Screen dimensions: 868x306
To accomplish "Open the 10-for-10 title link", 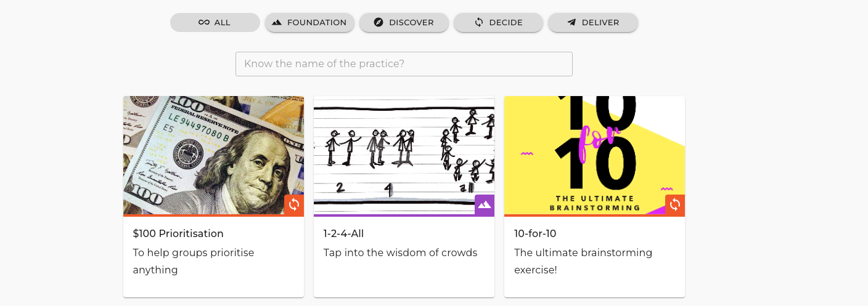I will [535, 234].
